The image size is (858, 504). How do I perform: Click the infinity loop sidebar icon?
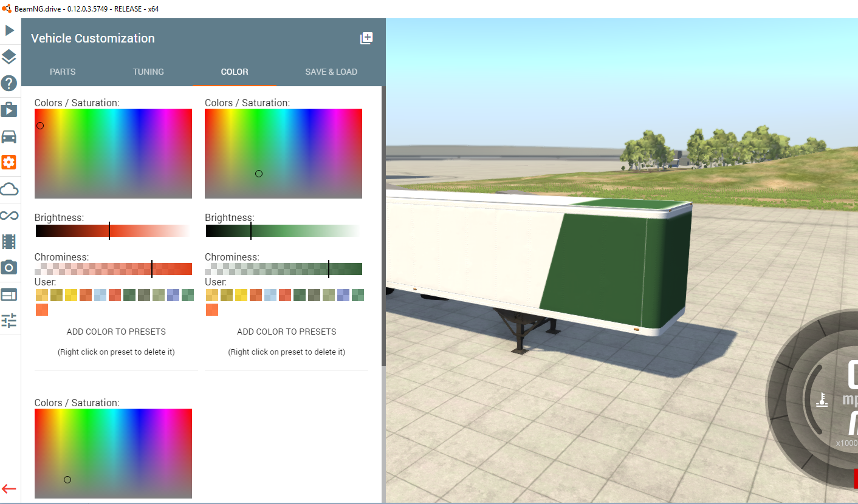pyautogui.click(x=9, y=216)
